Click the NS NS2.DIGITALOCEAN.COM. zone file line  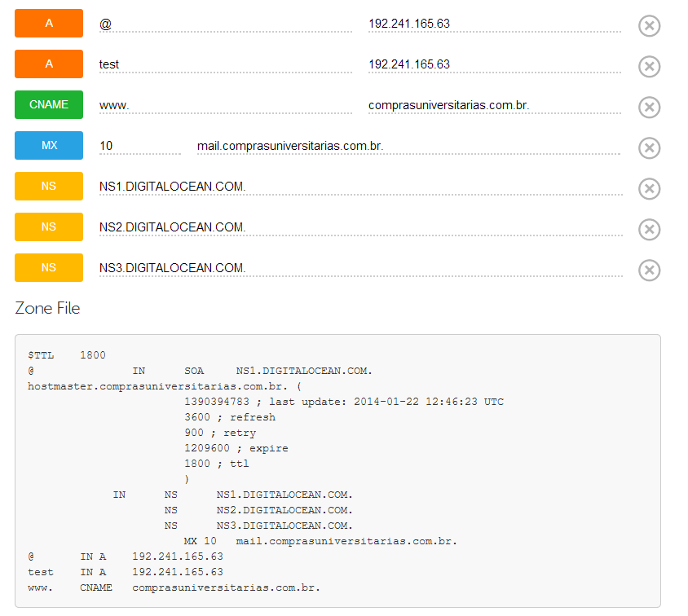click(x=259, y=510)
